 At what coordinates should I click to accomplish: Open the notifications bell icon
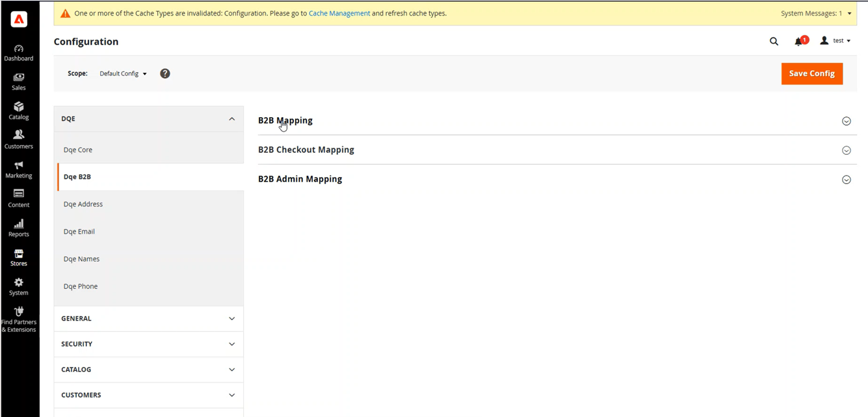click(798, 42)
